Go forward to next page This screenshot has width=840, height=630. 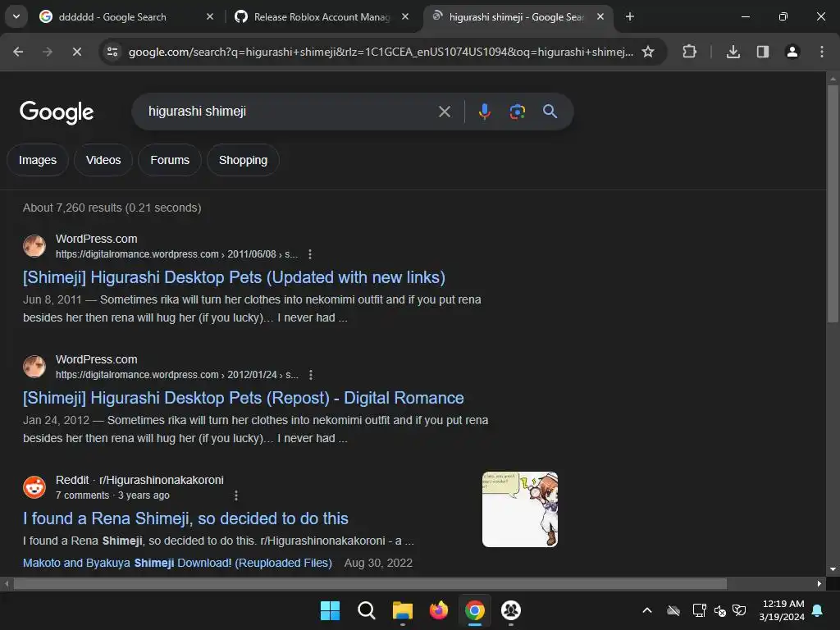coord(47,52)
